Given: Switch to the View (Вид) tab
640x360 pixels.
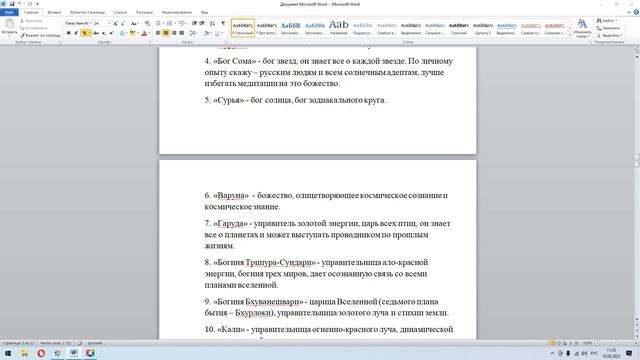Looking at the screenshot, I should pyautogui.click(x=204, y=13).
